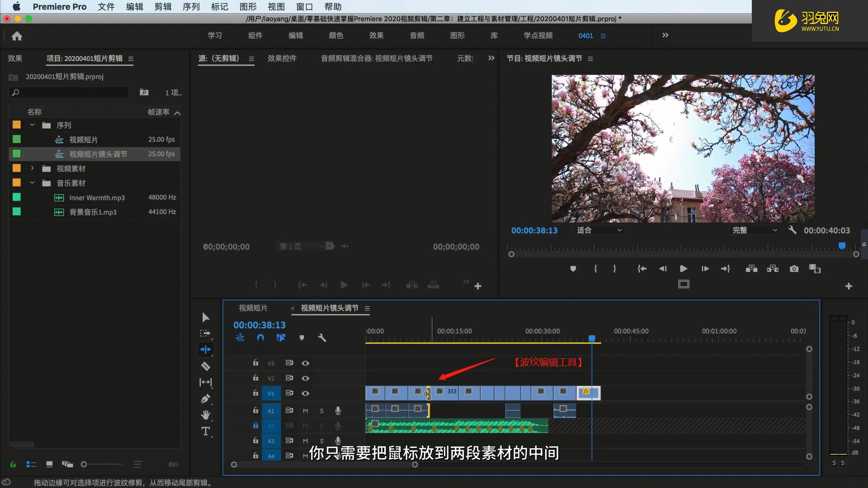Switch to 音频 workspace
868x488 pixels.
[417, 35]
